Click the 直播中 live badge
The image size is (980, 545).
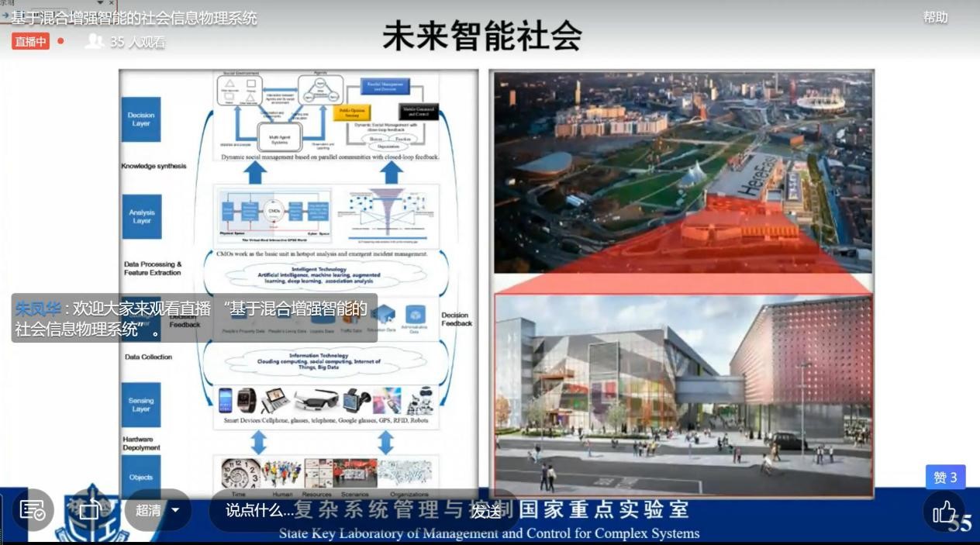pyautogui.click(x=30, y=41)
